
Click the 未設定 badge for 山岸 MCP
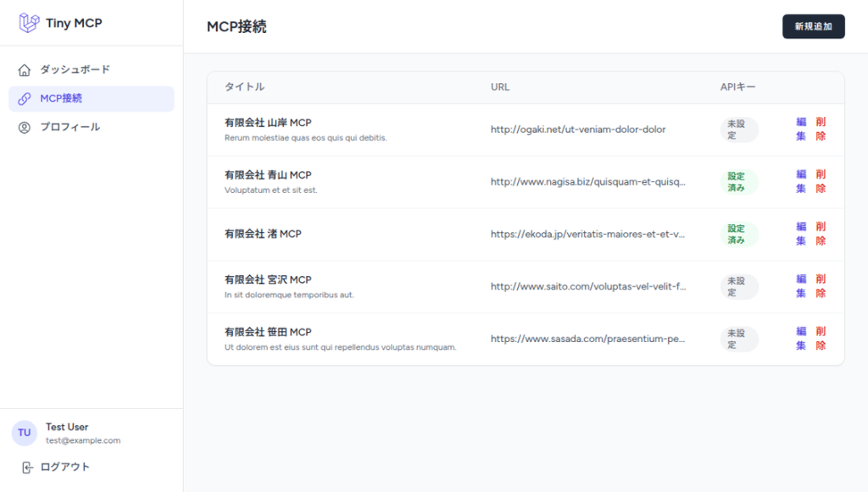(739, 130)
